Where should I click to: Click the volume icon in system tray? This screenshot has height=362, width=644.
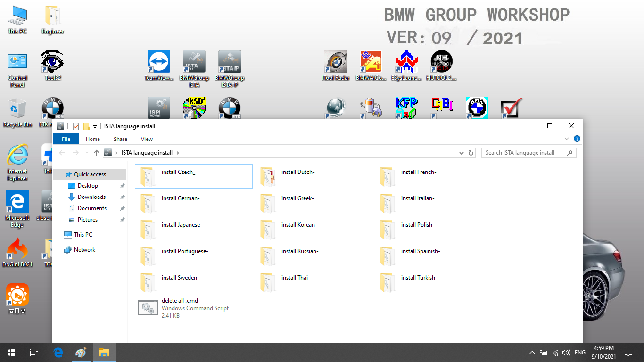pyautogui.click(x=566, y=353)
